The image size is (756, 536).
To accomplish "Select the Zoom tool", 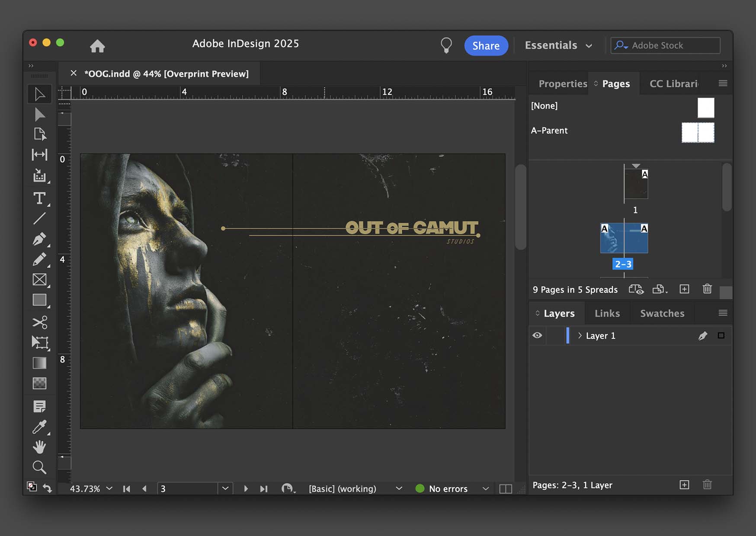I will tap(39, 467).
